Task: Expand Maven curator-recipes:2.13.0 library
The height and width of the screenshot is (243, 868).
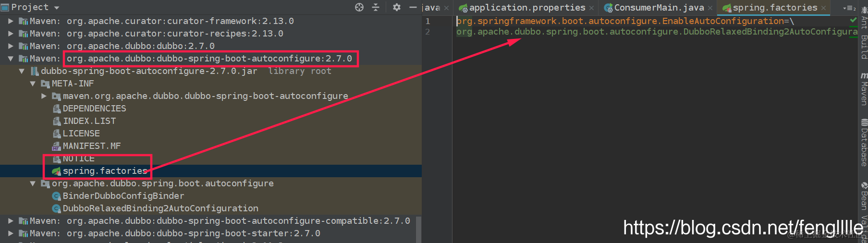Action: click(x=11, y=34)
